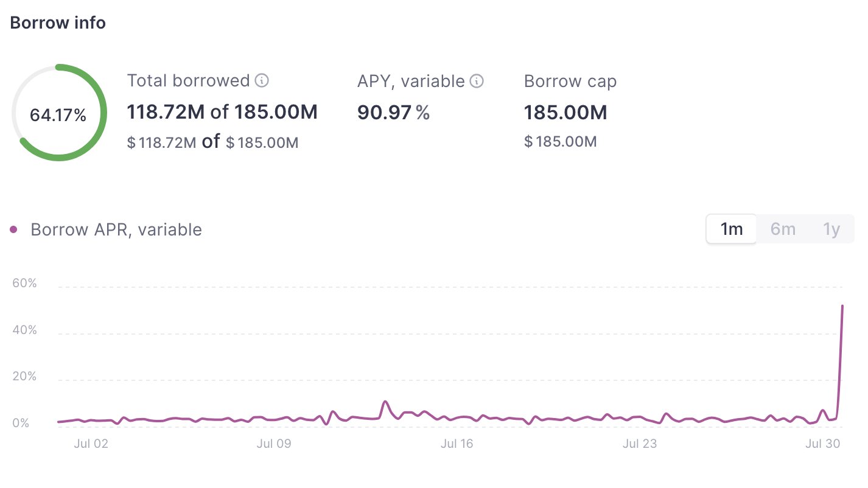868x488 pixels.
Task: Click the Borrow cap 185.00M value
Action: (565, 113)
